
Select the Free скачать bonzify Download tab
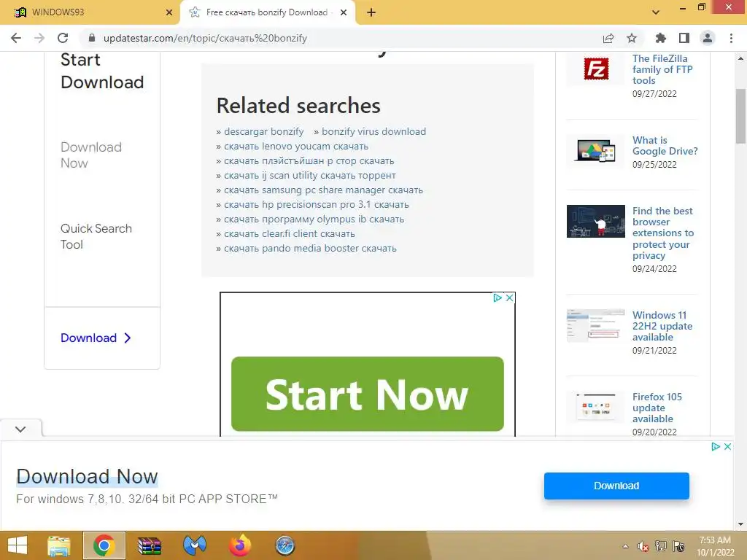point(267,12)
